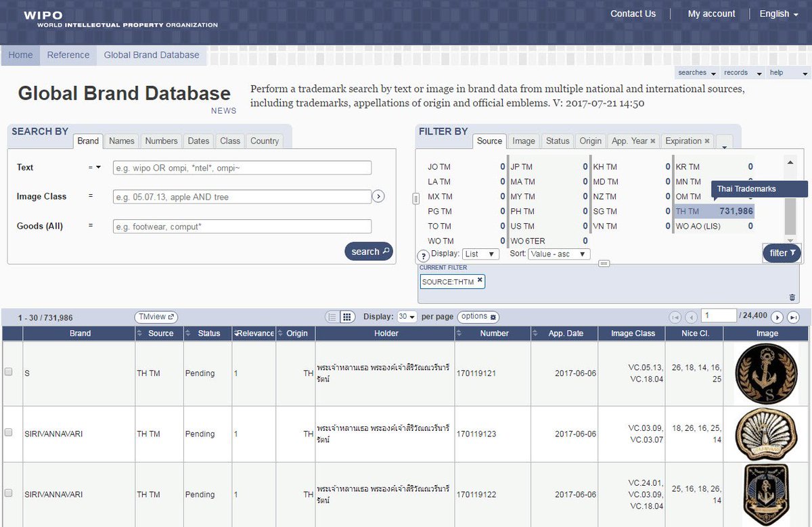Switch to the Names search tab

122,141
